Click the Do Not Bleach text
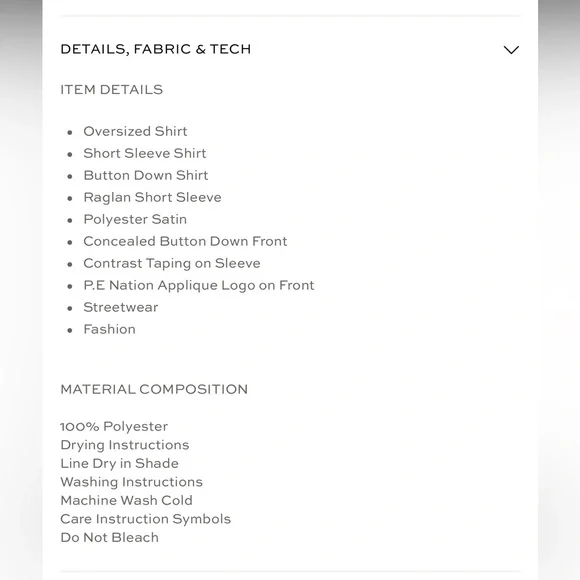Image resolution: width=580 pixels, height=580 pixels. (110, 537)
